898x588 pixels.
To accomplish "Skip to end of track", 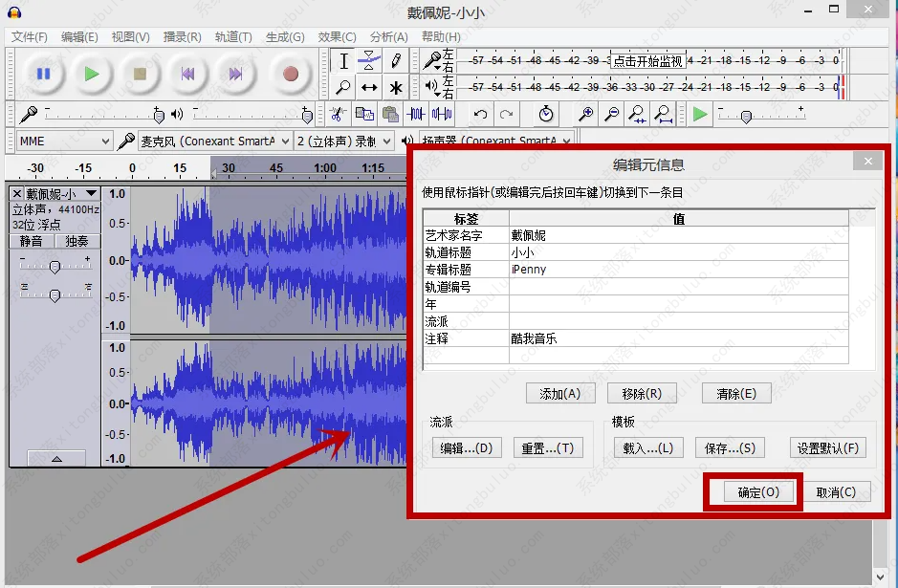I will pyautogui.click(x=235, y=74).
